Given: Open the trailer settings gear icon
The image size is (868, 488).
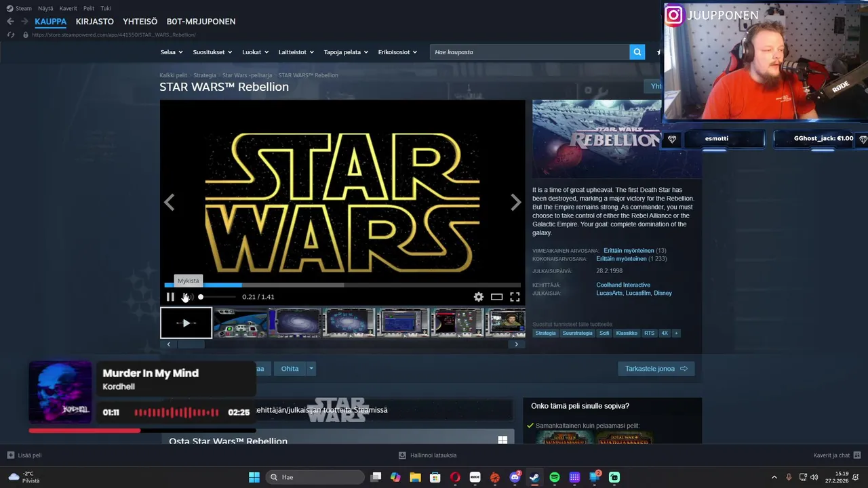Looking at the screenshot, I should coord(479,297).
